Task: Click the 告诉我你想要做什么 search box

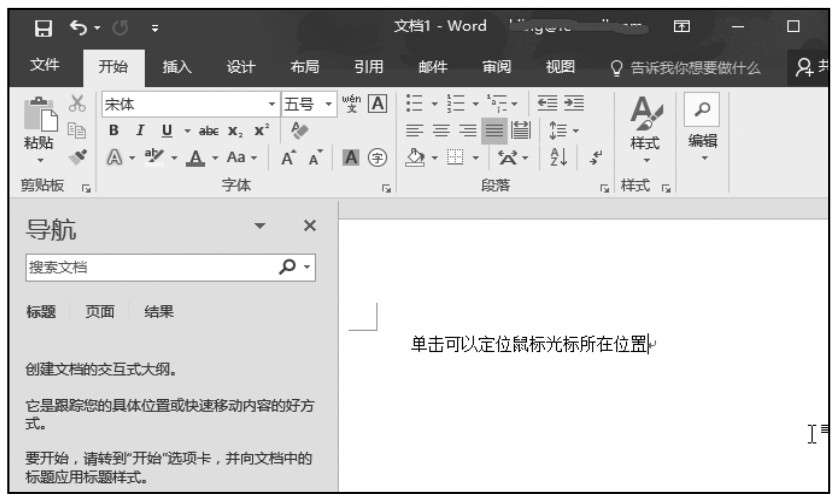Action: pos(686,68)
